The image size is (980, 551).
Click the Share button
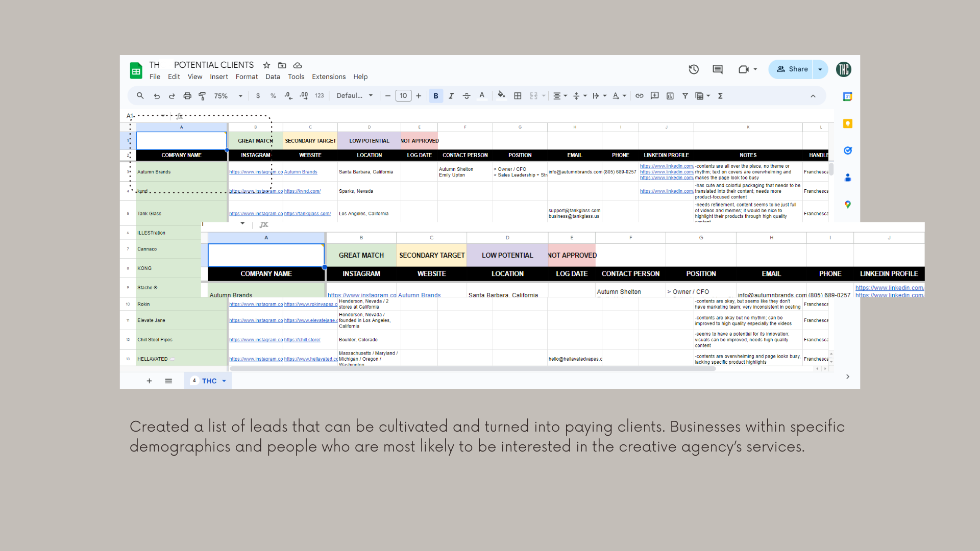[x=792, y=69]
